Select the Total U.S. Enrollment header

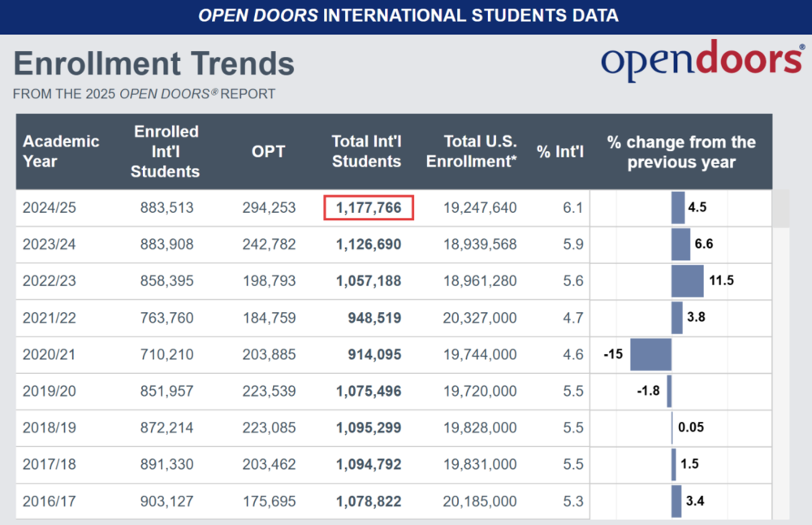pos(471,151)
